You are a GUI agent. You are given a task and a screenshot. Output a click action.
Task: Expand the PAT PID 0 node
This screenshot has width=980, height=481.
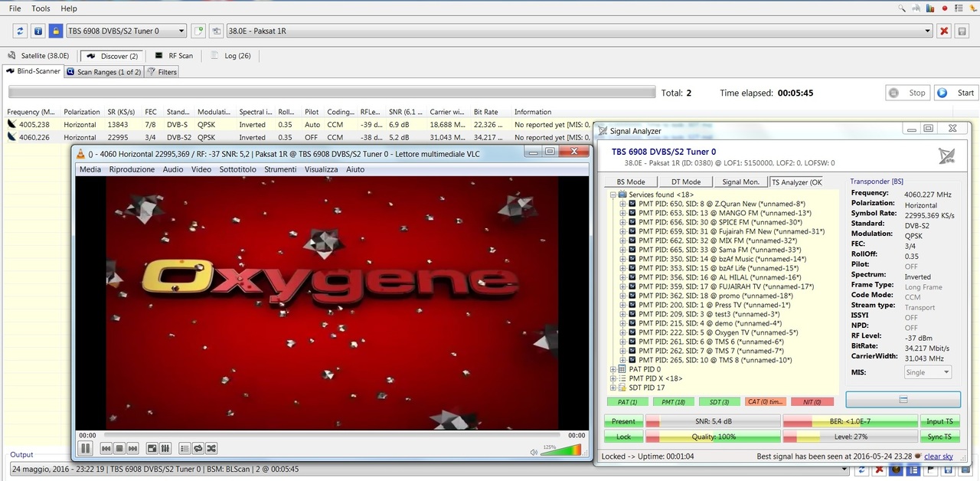pos(612,370)
